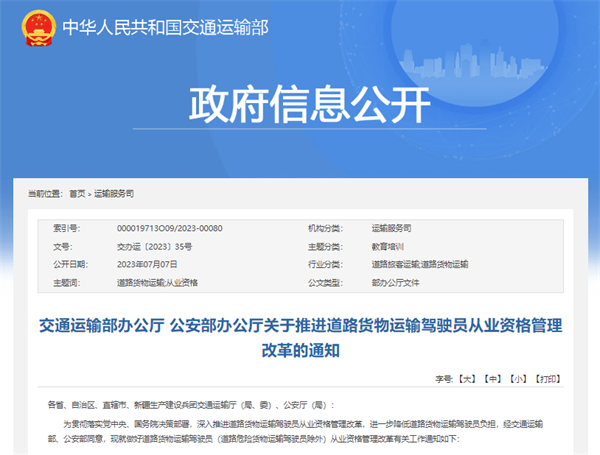Click the 教育培训 subject category value
This screenshot has width=600, height=455.
point(388,247)
